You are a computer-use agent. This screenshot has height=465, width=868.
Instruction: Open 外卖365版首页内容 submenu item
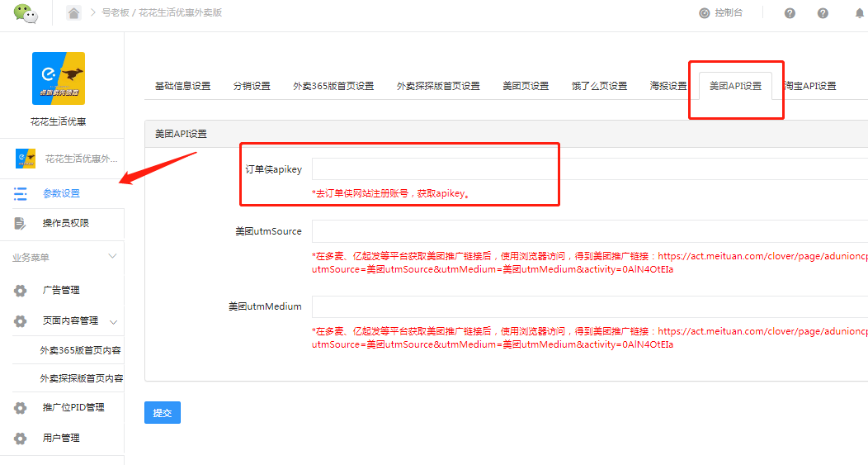(80, 350)
